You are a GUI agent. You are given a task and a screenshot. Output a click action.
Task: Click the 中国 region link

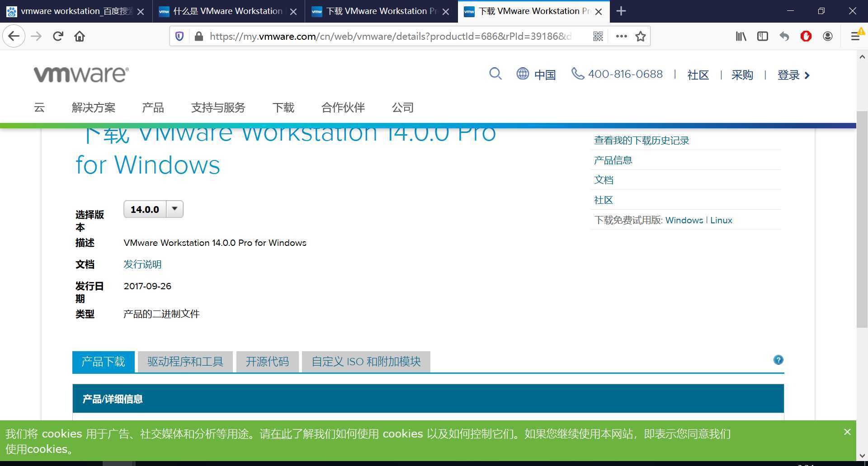tap(545, 75)
